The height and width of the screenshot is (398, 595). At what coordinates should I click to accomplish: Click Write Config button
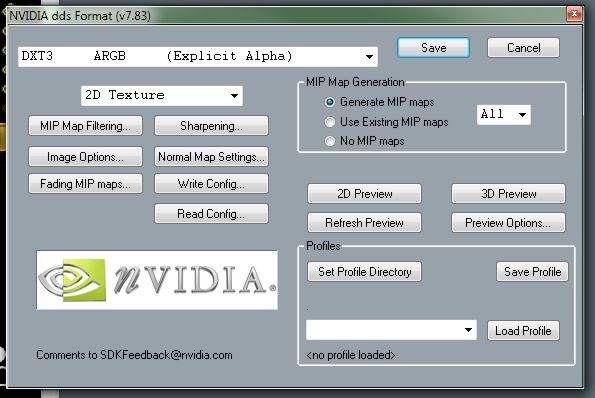click(x=211, y=184)
